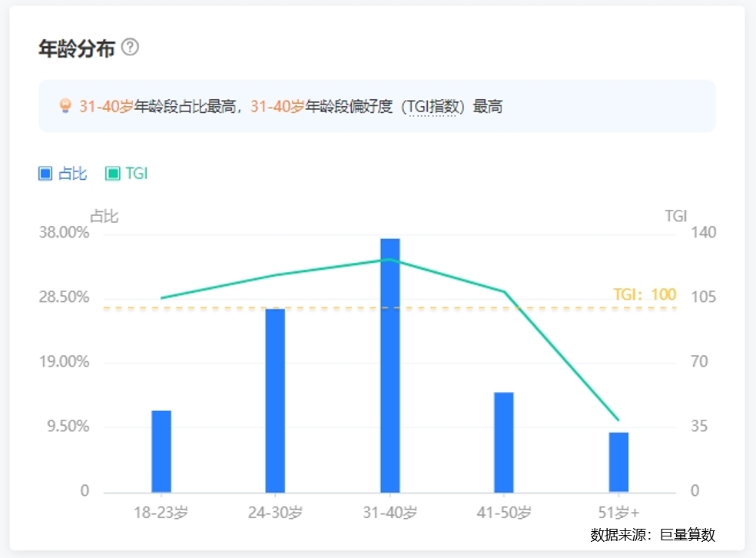The image size is (756, 558).
Task: Select the tallest 31-40岁 bar
Action: (390, 365)
